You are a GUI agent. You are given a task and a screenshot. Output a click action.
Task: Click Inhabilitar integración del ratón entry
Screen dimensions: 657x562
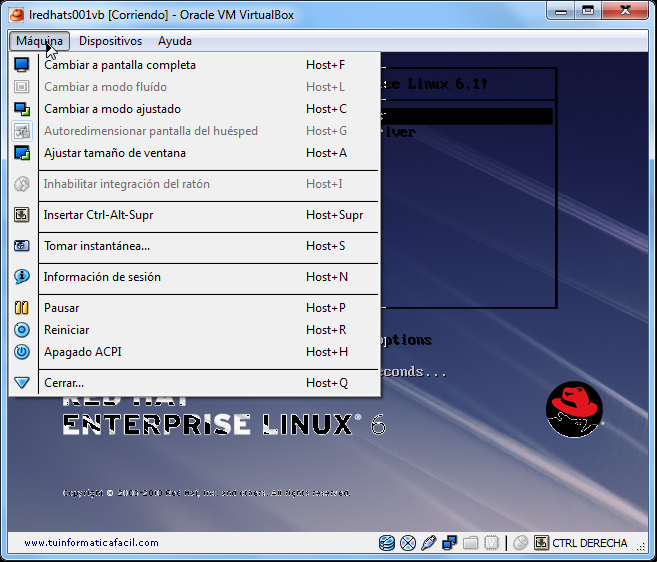pyautogui.click(x=209, y=184)
